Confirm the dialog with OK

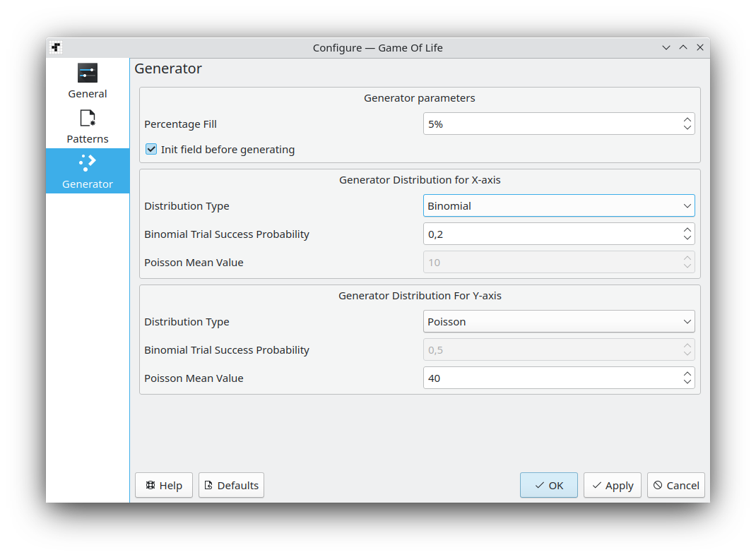click(x=549, y=485)
